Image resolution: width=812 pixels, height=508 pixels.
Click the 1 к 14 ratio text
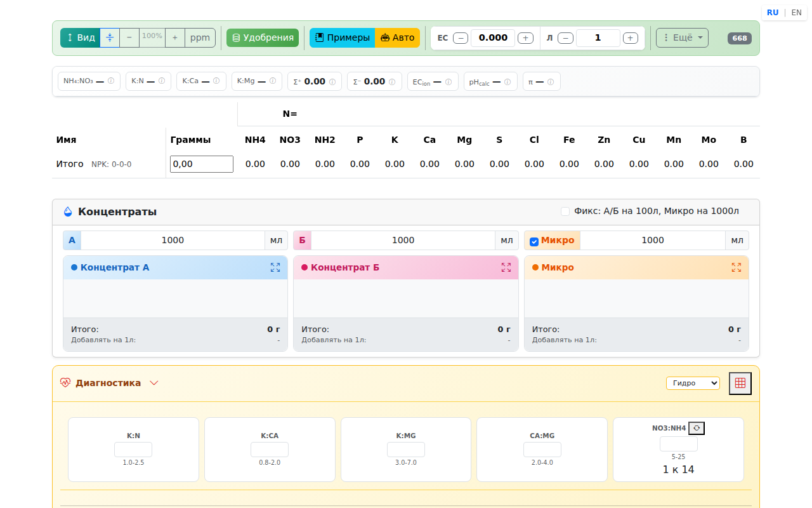pos(679,470)
